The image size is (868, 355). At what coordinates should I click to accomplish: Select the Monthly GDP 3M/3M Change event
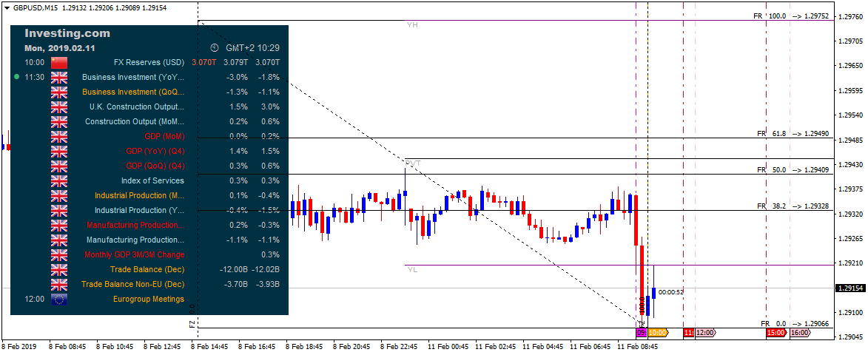tap(135, 254)
